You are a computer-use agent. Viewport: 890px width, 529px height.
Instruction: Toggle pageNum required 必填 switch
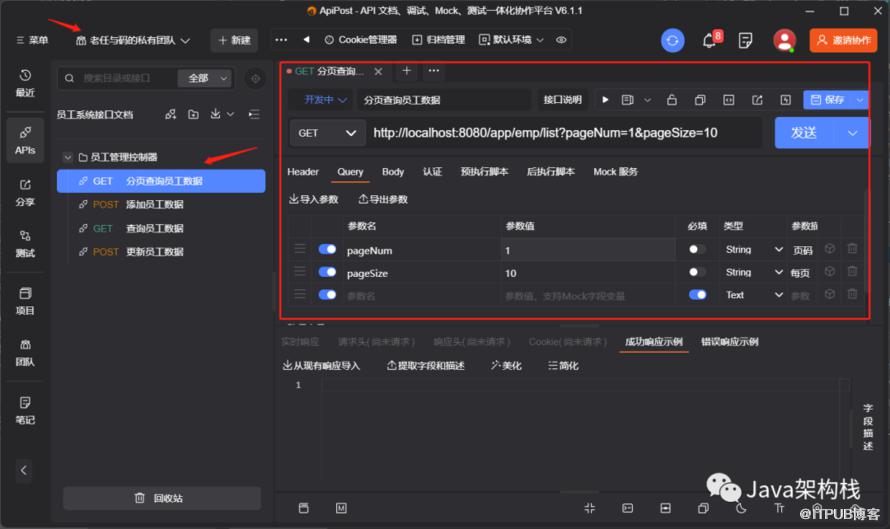[x=697, y=249]
